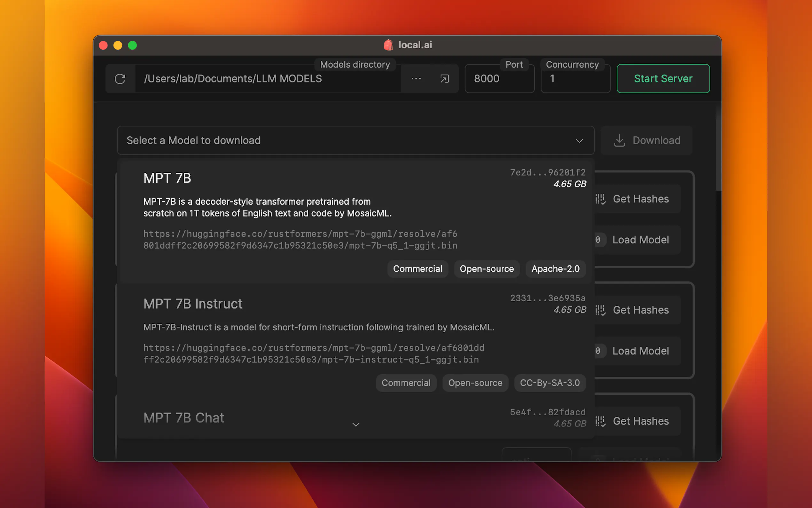The image size is (812, 508).
Task: Click the mpt-7b-q5_1-ggjt.bin download URL
Action: click(301, 240)
